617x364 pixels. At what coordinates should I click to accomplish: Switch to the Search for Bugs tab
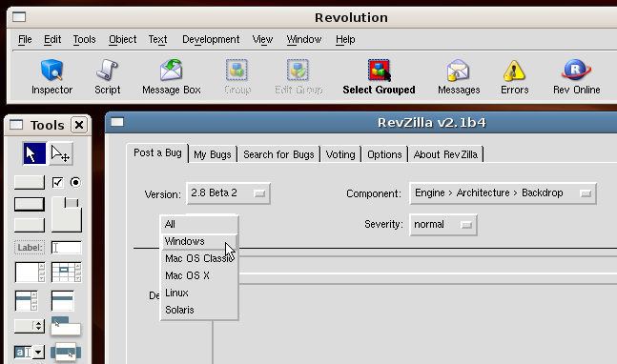coord(278,154)
